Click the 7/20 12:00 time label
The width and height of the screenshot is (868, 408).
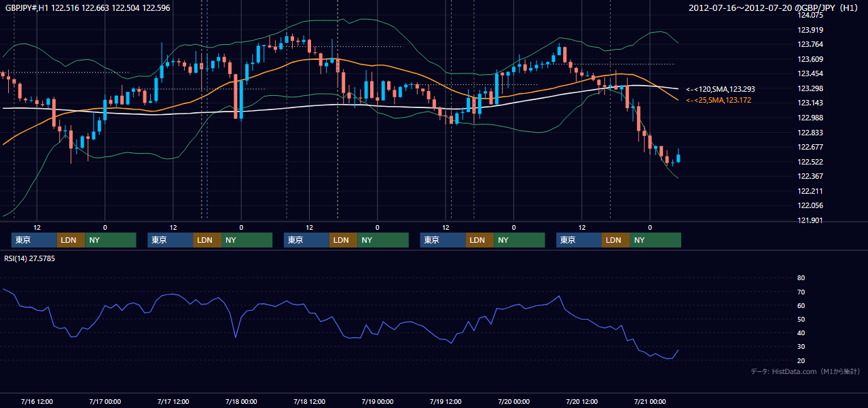pyautogui.click(x=581, y=401)
